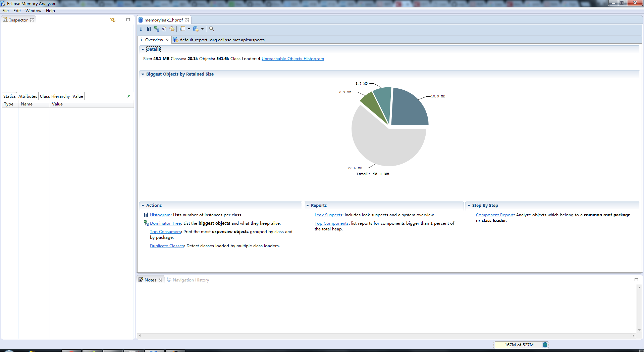Select the Notes tab
Image resolution: width=644 pixels, height=352 pixels.
point(150,280)
